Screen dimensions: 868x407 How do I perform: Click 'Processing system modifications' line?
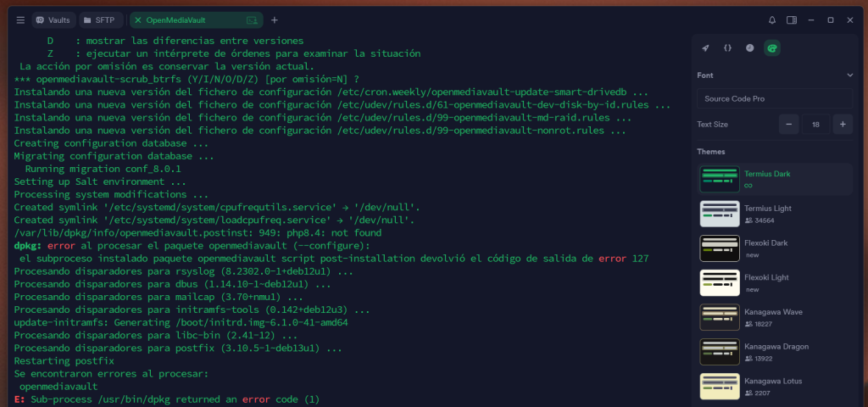111,194
